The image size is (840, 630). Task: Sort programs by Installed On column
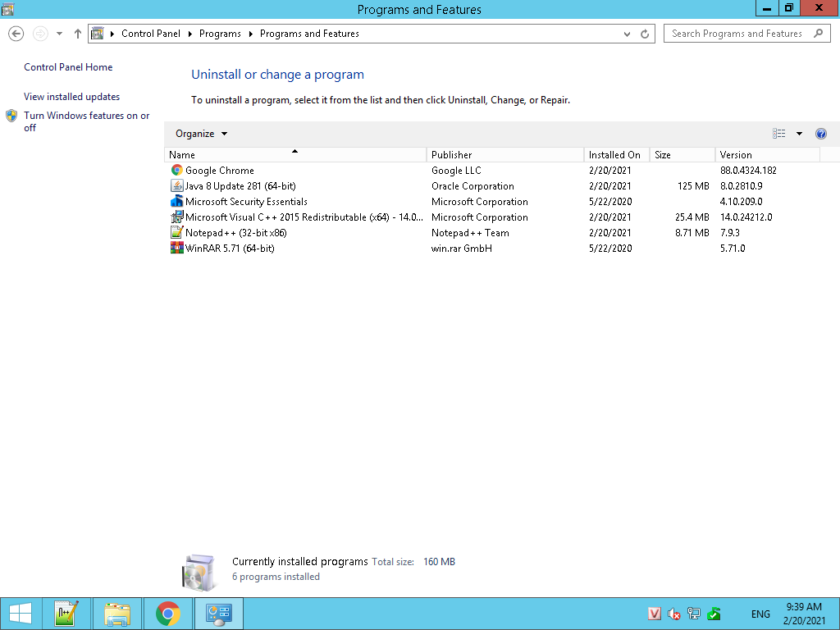(615, 155)
